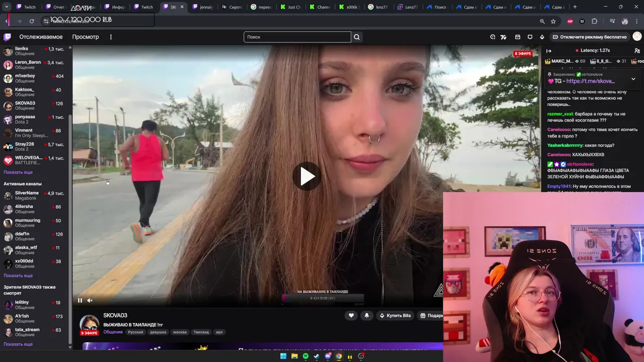
Task: Click Отключите рекламу бесплатно button
Action: (x=589, y=37)
